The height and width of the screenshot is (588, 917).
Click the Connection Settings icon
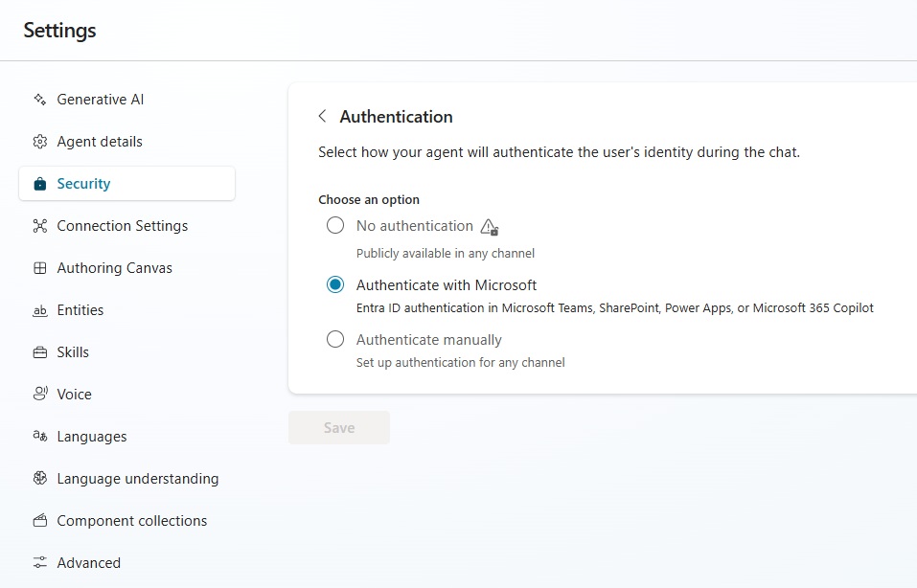(39, 226)
